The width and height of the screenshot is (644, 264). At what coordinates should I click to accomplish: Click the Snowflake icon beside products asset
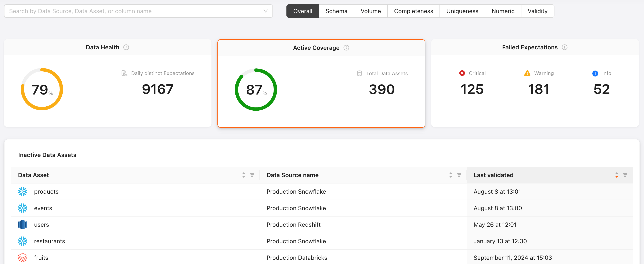tap(22, 191)
